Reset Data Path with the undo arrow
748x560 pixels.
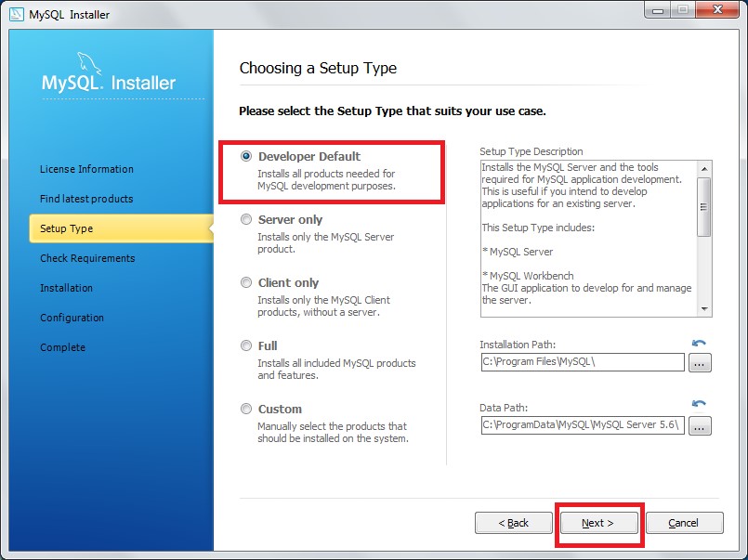point(699,404)
